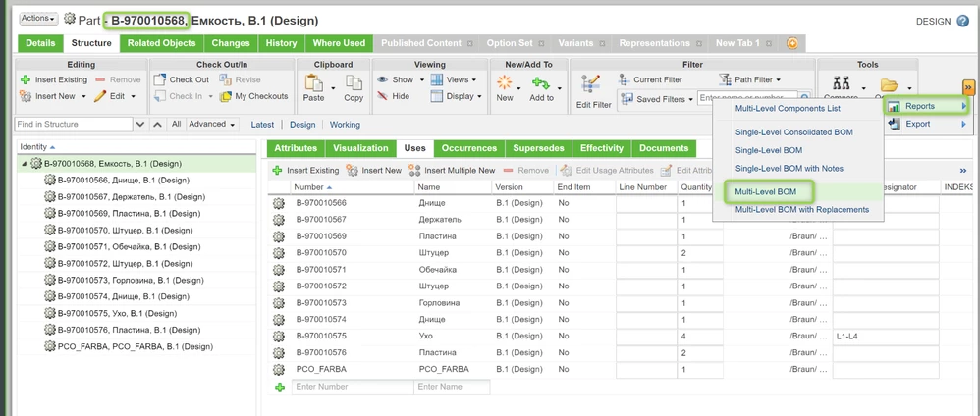Viewport: 980px width, 416px height.
Task: Open My Checkouts from the ribbon
Action: click(x=254, y=96)
